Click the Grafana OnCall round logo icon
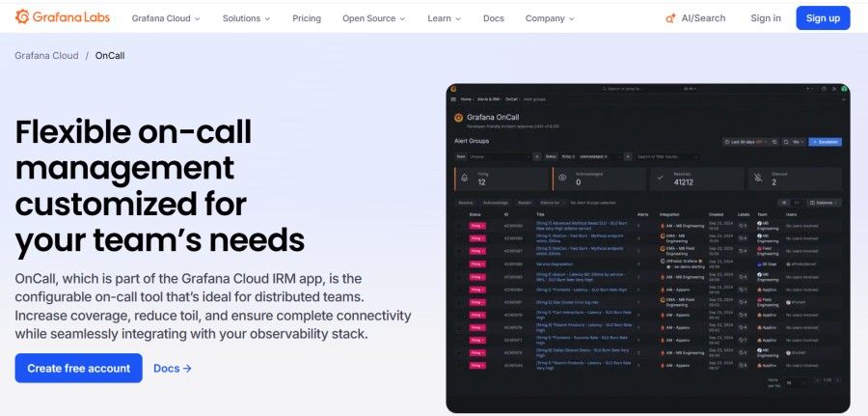The height and width of the screenshot is (416, 868). [458, 118]
